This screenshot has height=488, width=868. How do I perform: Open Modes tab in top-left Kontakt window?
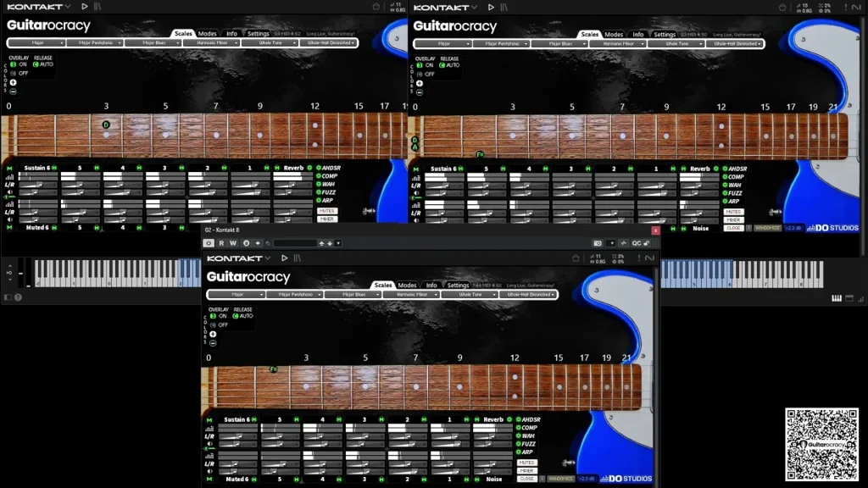207,33
